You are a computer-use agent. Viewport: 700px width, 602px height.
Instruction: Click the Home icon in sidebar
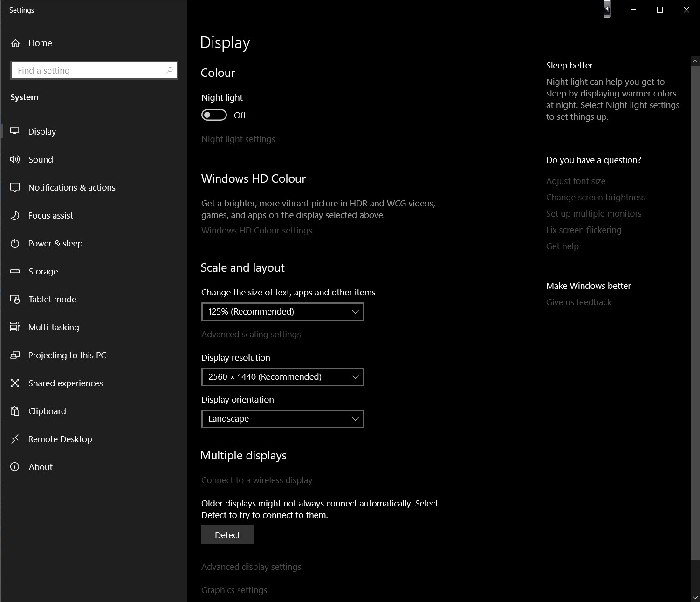[x=15, y=43]
